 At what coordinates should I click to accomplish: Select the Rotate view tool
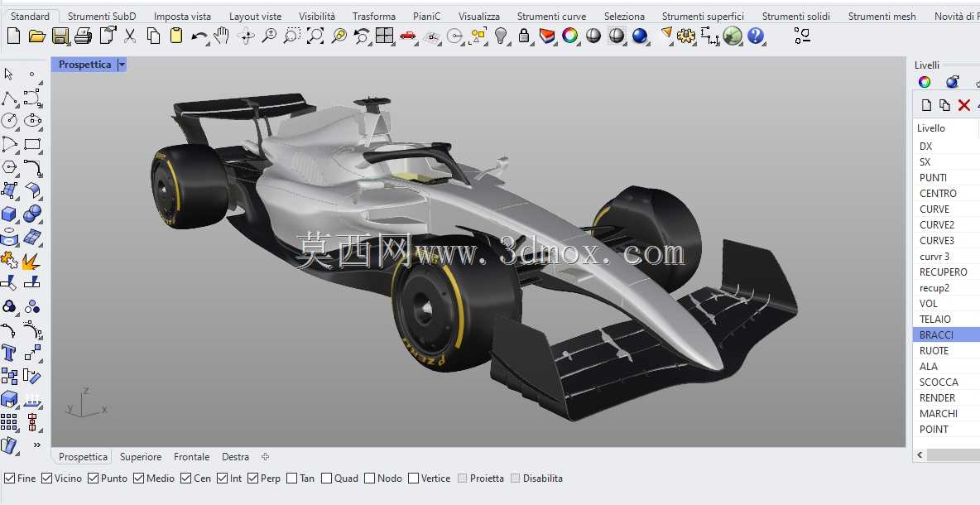pos(246,36)
